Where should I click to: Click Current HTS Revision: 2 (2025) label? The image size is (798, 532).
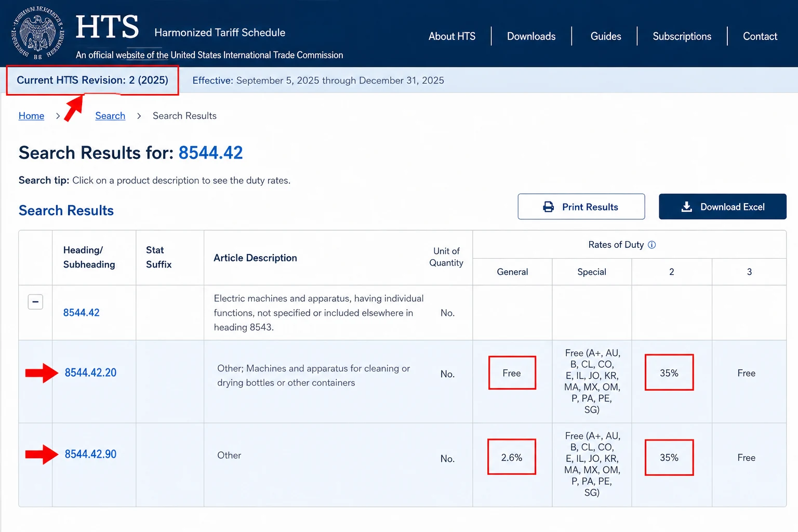pos(92,80)
